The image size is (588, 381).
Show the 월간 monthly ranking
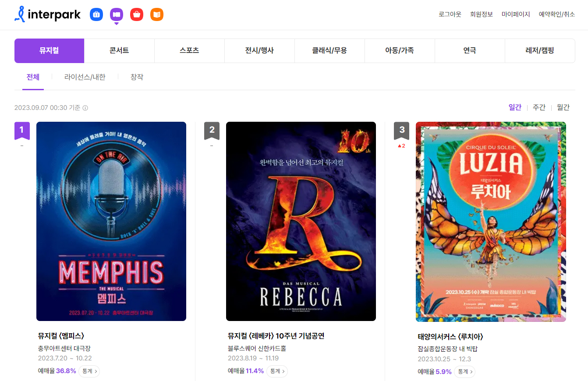(x=563, y=107)
